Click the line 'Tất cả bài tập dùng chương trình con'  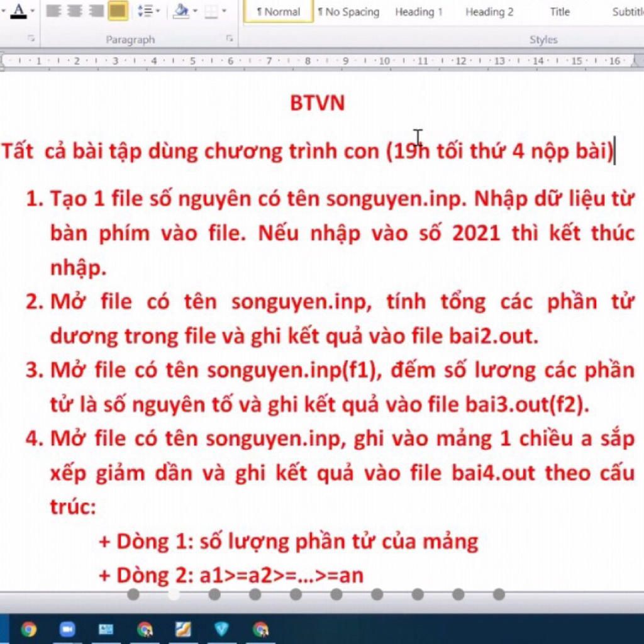(190, 151)
